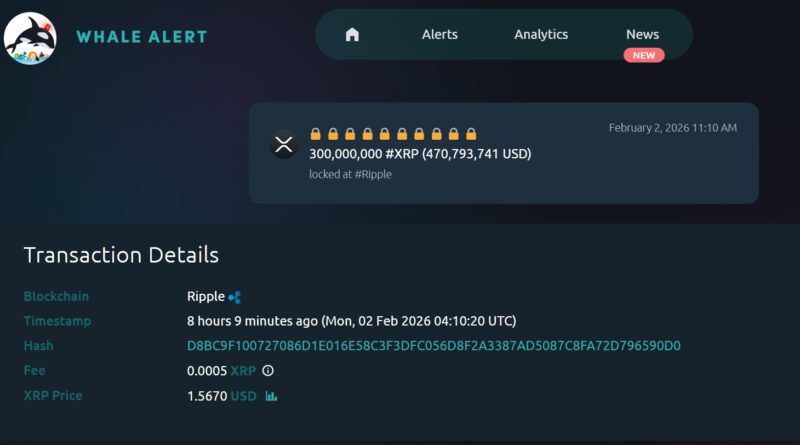Click the Whale Alert orca logo
Screen dimensions: 800x445
tap(30, 37)
